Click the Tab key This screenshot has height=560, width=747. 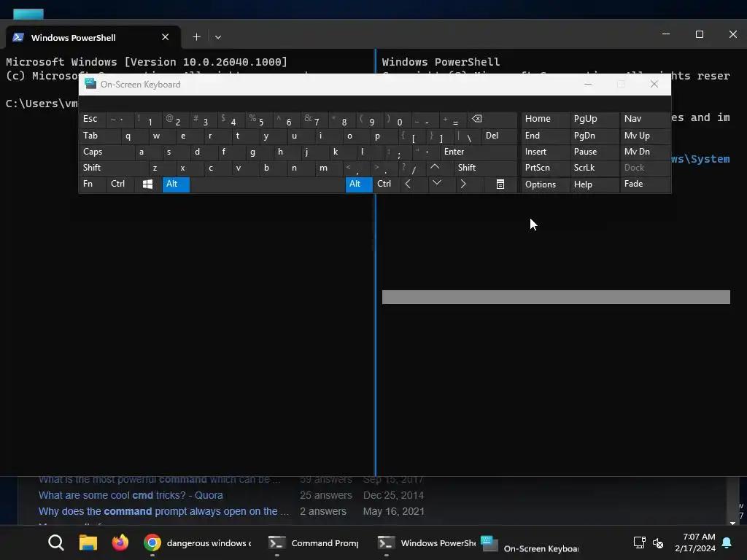point(99,136)
